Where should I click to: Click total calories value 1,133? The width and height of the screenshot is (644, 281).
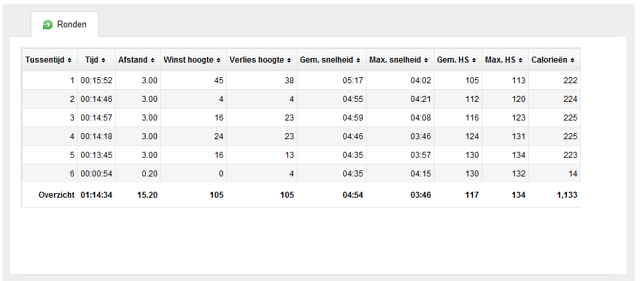(x=567, y=195)
